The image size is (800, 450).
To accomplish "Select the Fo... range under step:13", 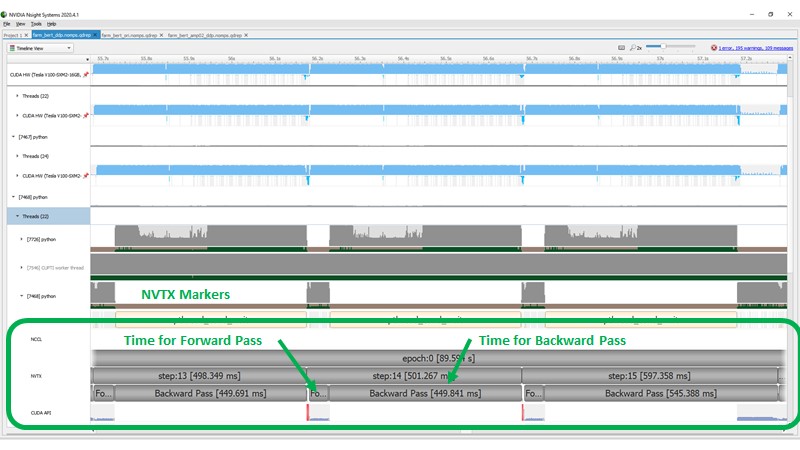I will pos(104,393).
